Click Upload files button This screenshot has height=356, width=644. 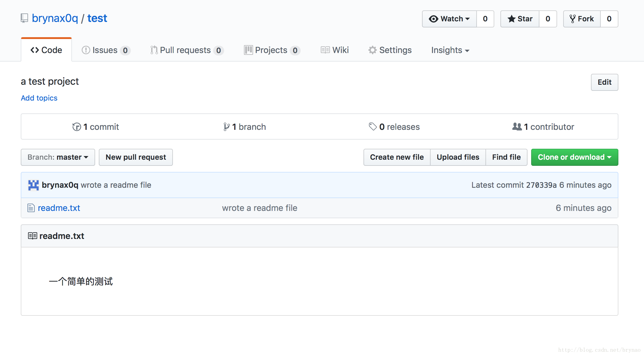[458, 157]
